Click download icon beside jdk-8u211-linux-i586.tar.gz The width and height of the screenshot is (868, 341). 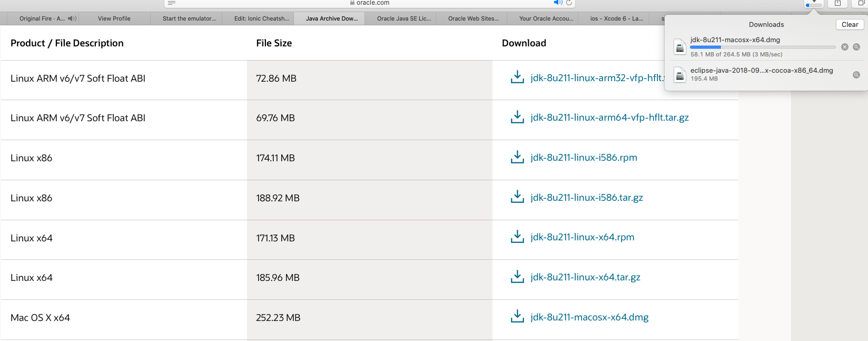coord(517,197)
